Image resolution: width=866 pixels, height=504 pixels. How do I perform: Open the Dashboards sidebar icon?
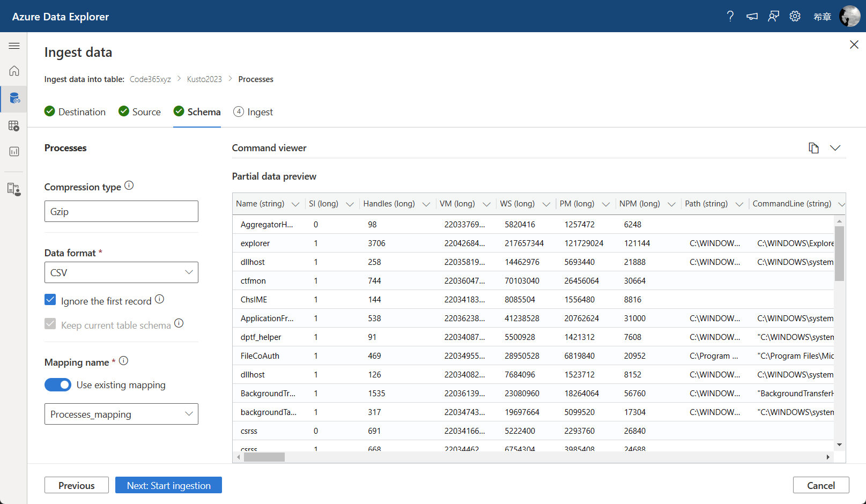(14, 152)
